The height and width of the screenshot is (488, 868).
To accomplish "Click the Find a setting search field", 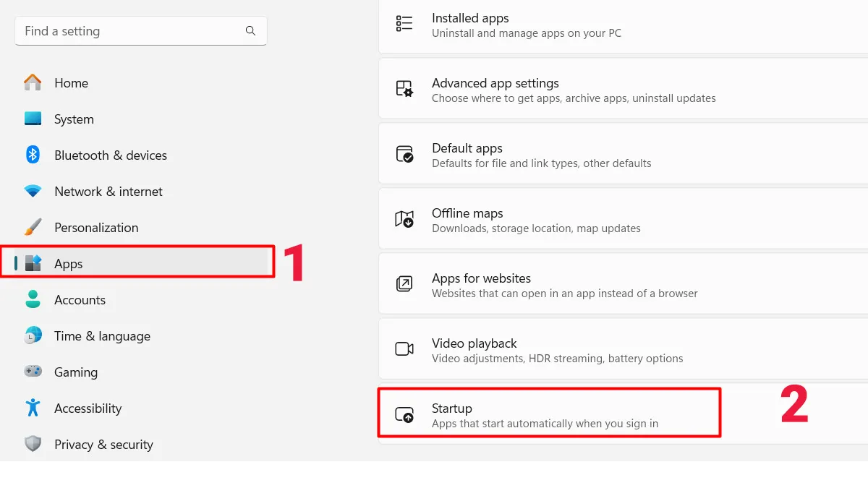I will tap(130, 31).
